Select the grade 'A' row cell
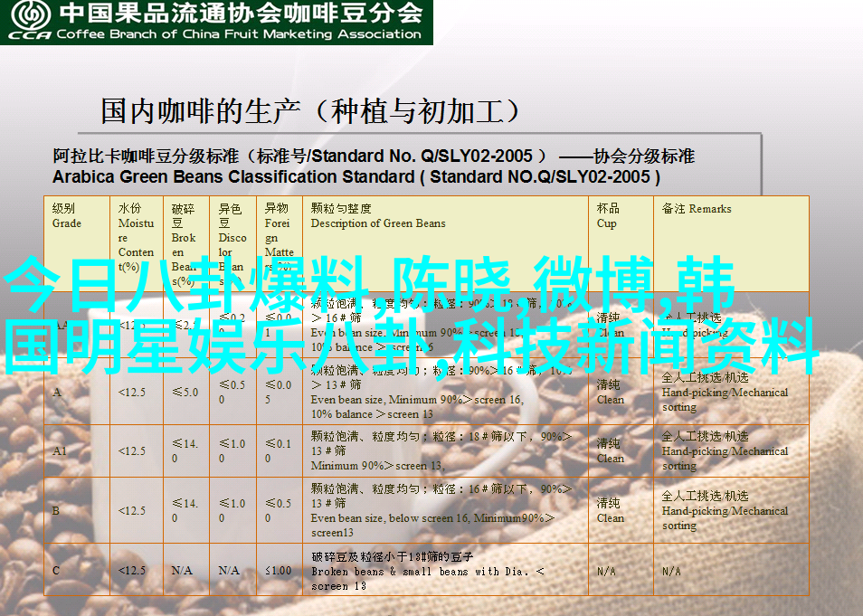The image size is (863, 616). coord(58,392)
